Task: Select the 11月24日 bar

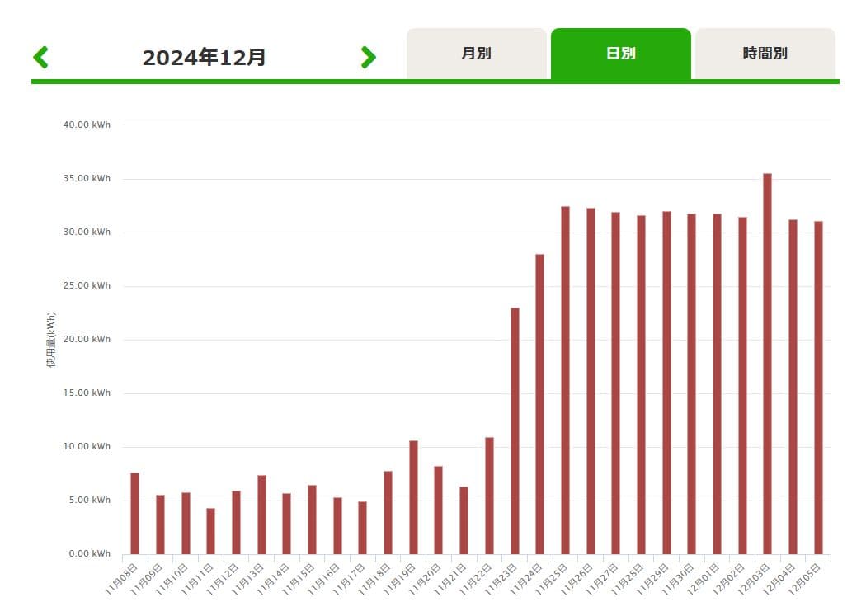Action: [x=539, y=404]
